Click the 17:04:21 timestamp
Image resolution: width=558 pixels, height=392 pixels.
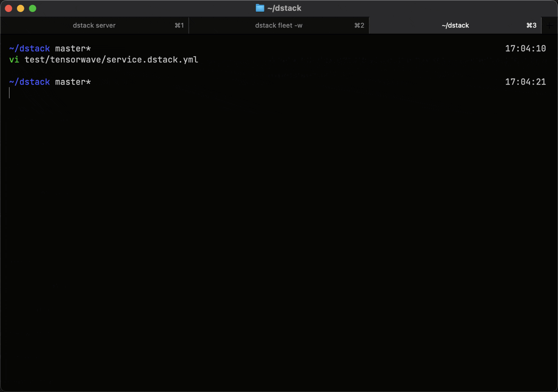point(525,82)
